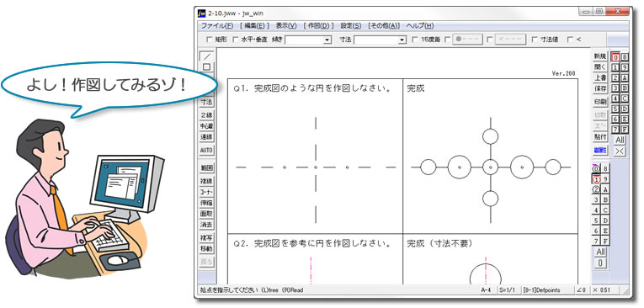This screenshot has width=644, height=308.
Task: Click the × button under layer bar All
Action: coord(620,151)
